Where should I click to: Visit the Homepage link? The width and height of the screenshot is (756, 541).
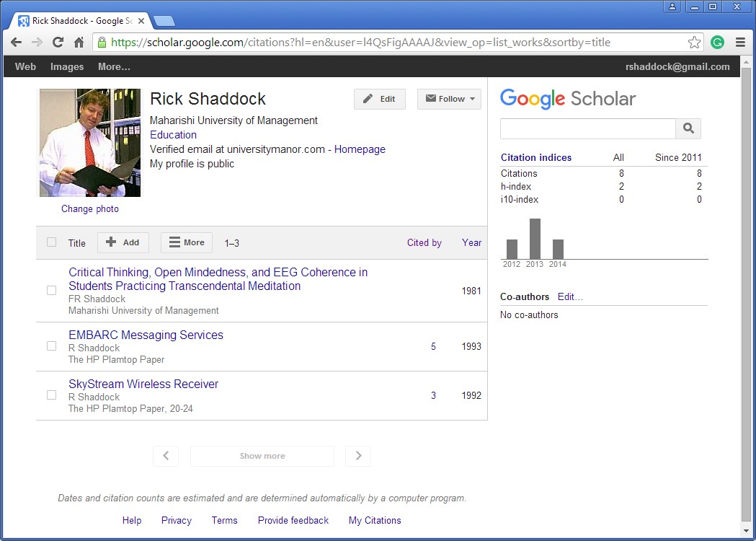tap(360, 149)
